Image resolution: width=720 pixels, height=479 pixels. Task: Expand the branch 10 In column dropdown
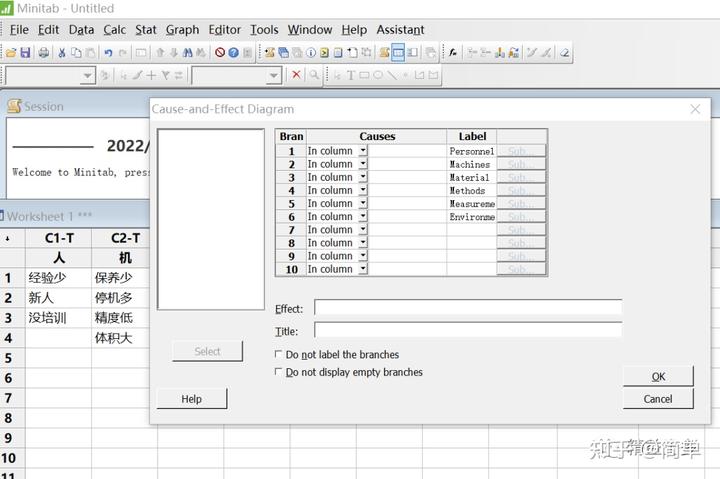pos(363,269)
